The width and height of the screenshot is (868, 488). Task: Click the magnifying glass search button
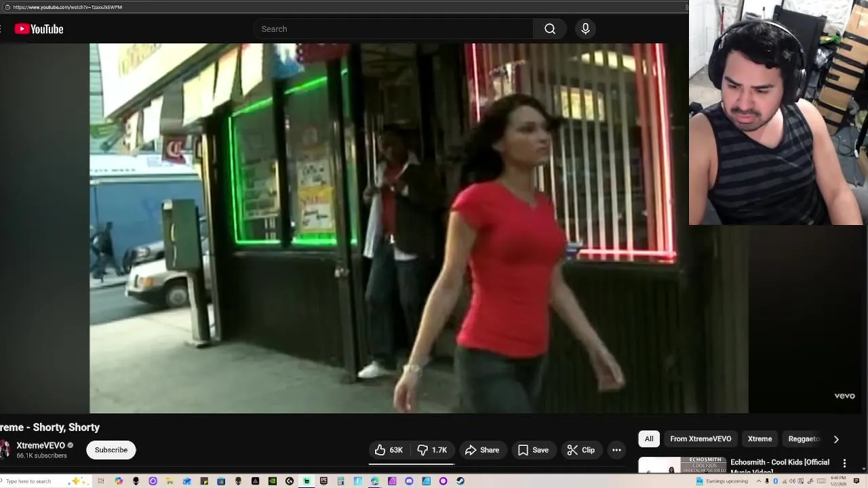point(550,29)
